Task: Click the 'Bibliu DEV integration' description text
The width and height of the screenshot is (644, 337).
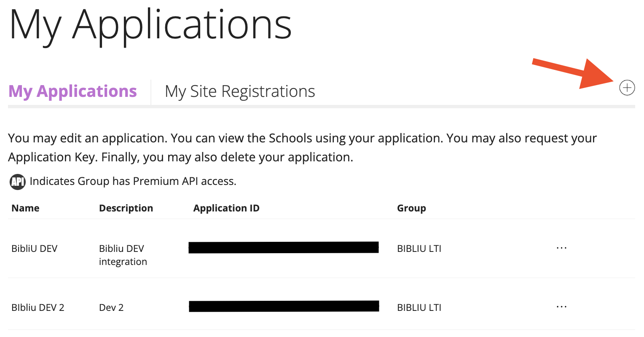Action: (x=123, y=255)
